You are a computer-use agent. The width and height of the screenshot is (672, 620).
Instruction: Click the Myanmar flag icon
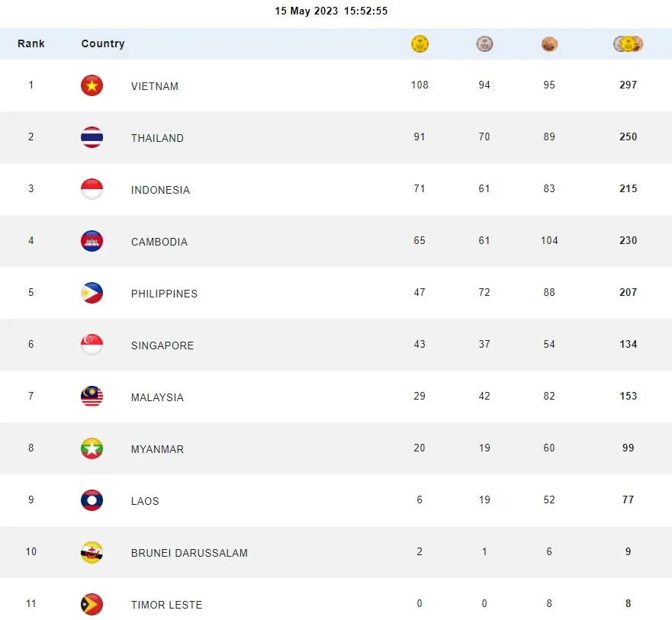[x=92, y=448]
